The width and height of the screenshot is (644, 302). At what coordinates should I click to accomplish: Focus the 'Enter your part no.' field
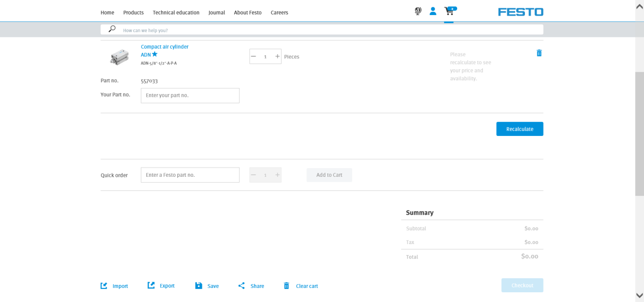190,95
